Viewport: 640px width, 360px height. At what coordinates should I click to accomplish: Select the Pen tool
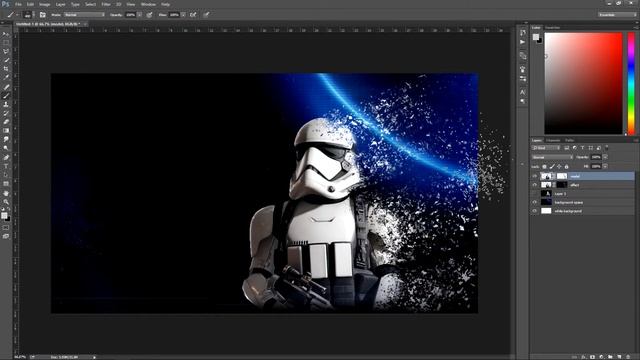(x=6, y=158)
